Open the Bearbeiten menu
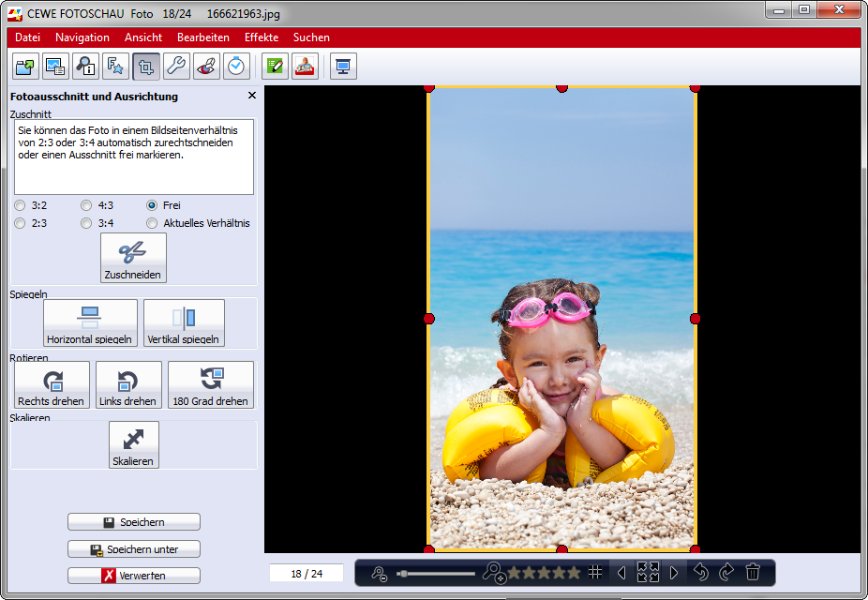The image size is (868, 600). pos(202,37)
